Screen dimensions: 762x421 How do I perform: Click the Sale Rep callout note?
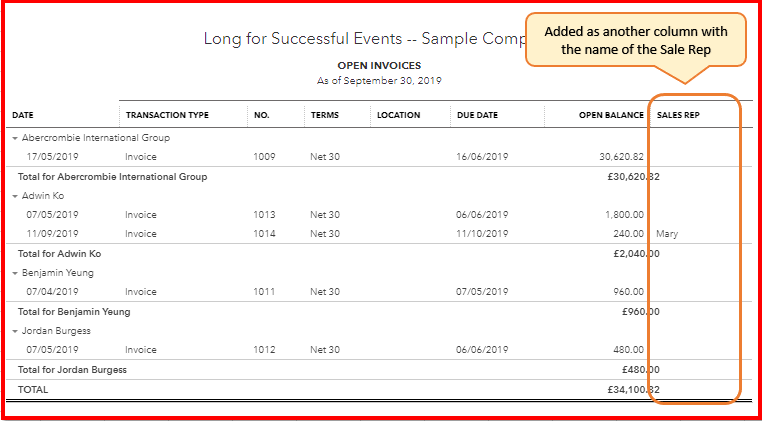click(x=636, y=40)
